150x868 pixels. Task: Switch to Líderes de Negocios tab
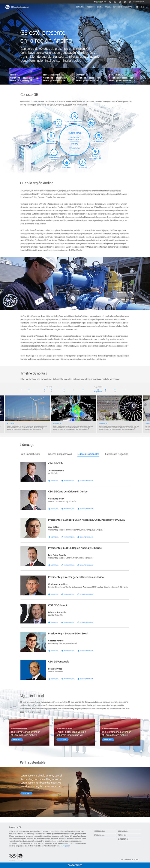tap(117, 454)
